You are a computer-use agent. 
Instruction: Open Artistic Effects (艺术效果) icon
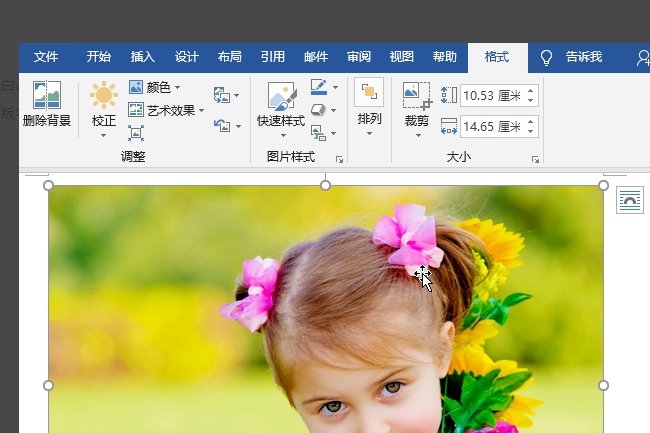(136, 110)
